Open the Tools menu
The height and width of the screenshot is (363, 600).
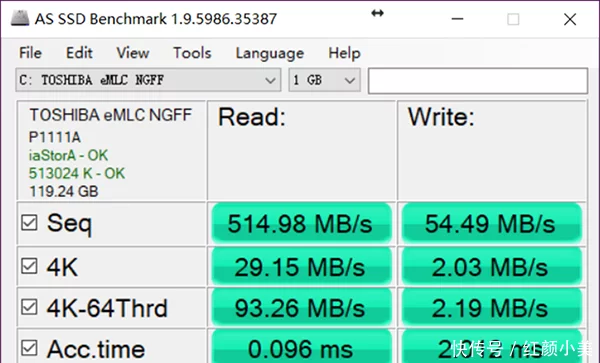coord(192,53)
